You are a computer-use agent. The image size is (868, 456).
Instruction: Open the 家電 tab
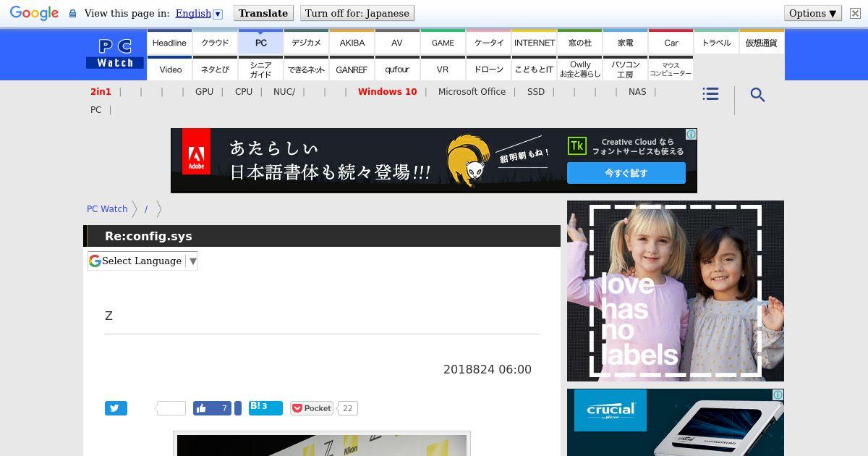(626, 42)
